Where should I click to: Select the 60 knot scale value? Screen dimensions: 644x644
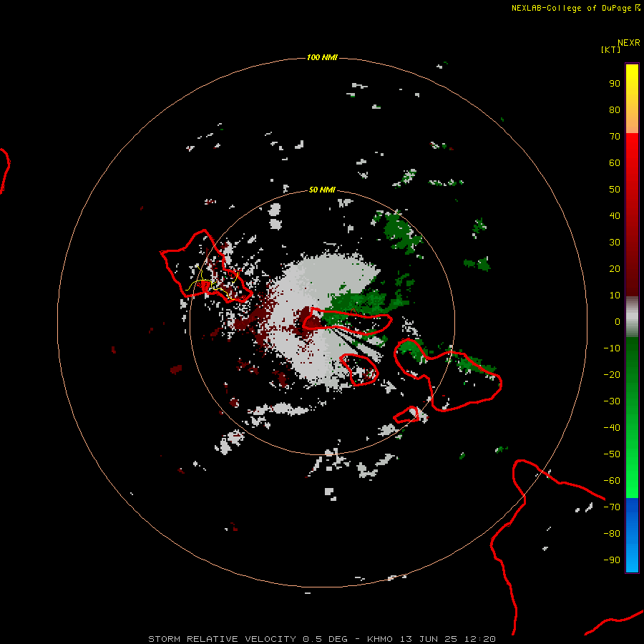pos(615,163)
